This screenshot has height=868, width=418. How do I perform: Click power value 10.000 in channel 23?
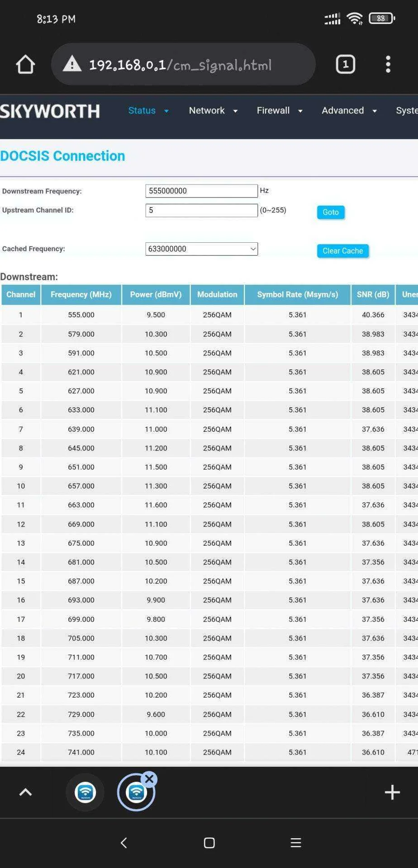click(x=156, y=733)
